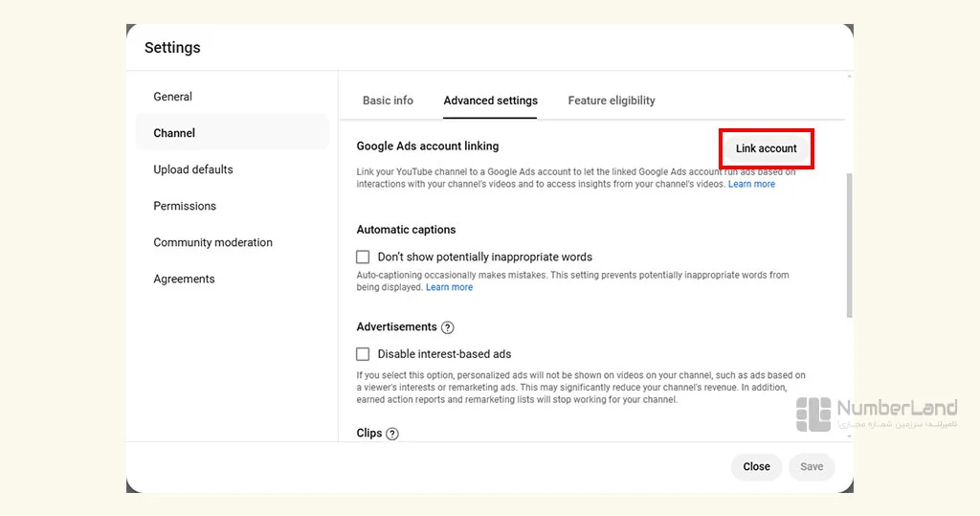980x516 pixels.
Task: Open Learn more link under Automatic captions
Action: pos(450,287)
